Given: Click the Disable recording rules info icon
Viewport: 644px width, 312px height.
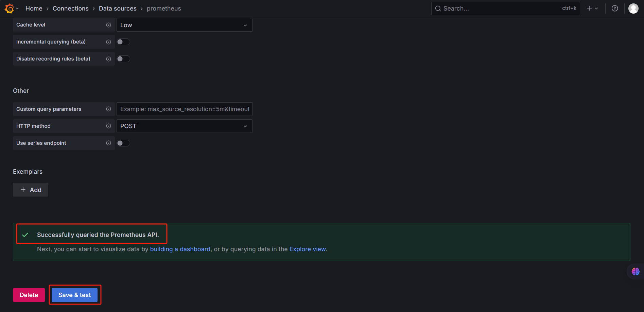Looking at the screenshot, I should click(108, 59).
